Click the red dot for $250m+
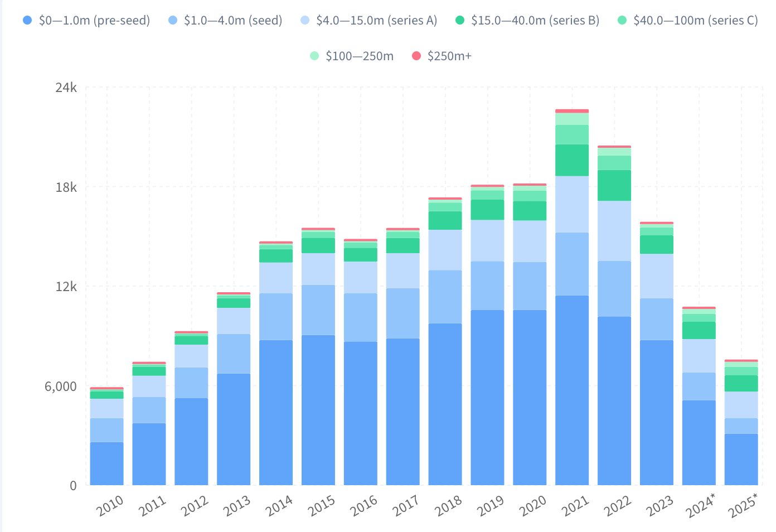 tap(416, 56)
